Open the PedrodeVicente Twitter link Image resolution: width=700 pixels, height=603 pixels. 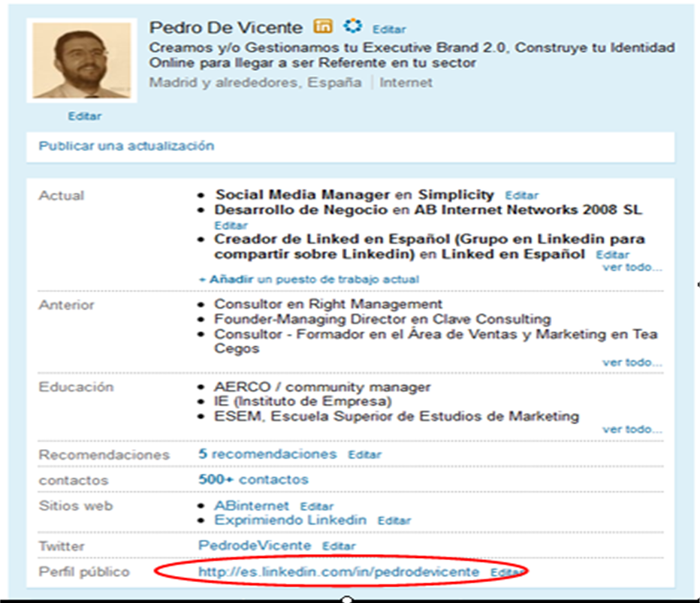255,545
